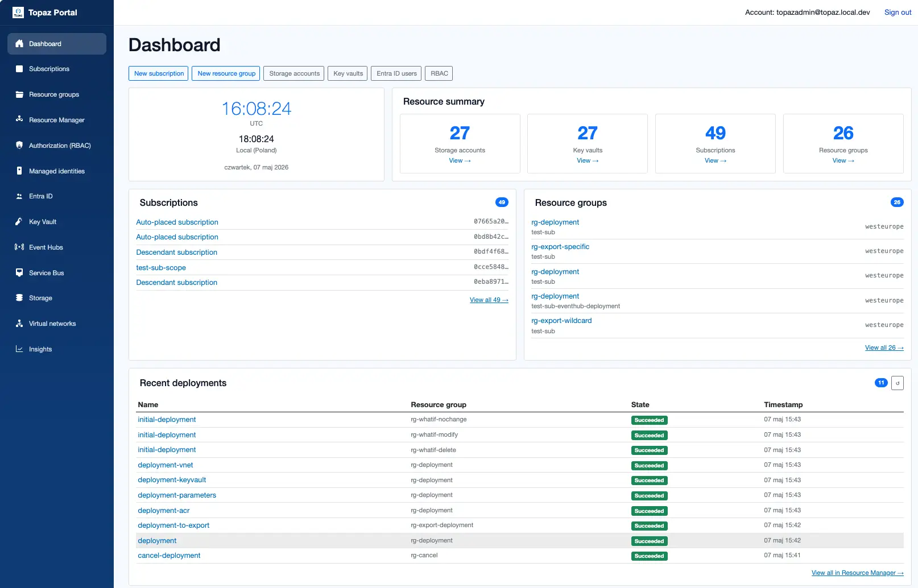Screen dimensions: 918x588
Task: Open the rg-export-wildcard resource group link
Action: 561,321
